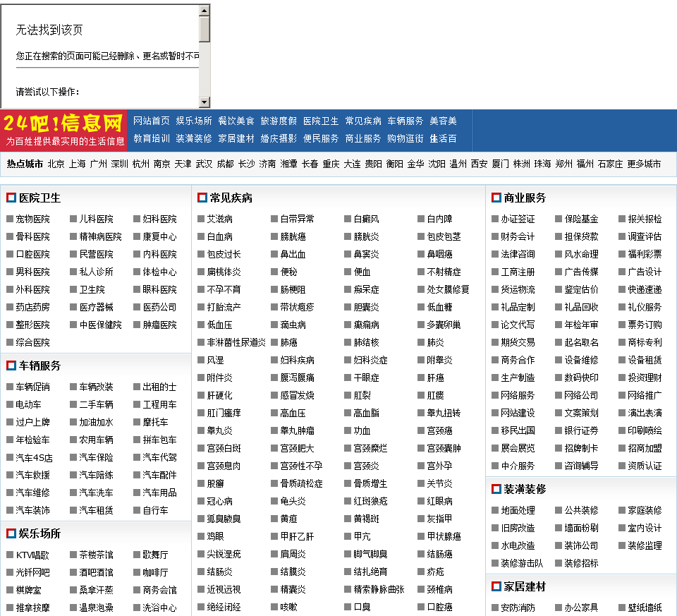Screen dimensions: 677x616
Task: Click the red square icon beside 娱乐场所 heading
Action: (x=11, y=533)
